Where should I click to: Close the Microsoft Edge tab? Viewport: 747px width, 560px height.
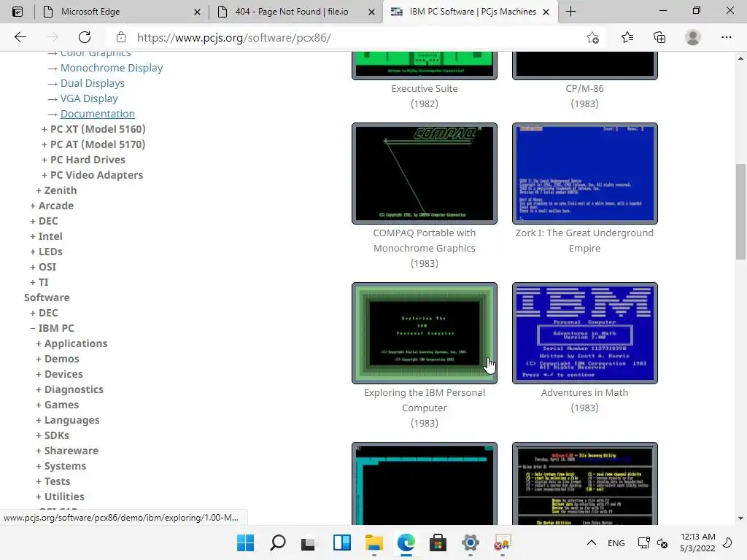[197, 12]
